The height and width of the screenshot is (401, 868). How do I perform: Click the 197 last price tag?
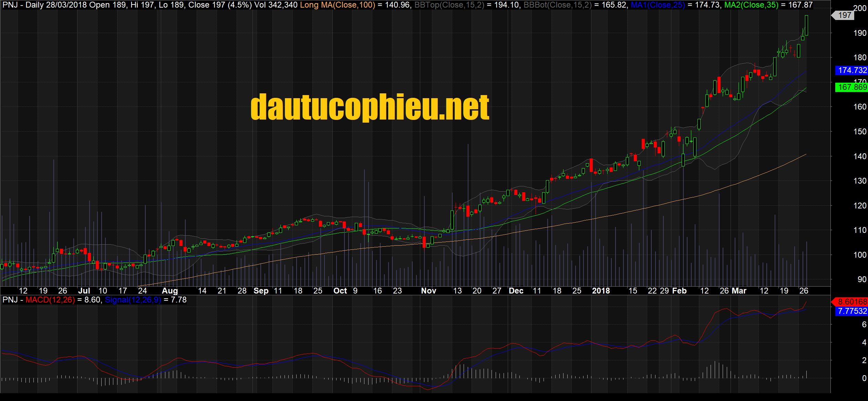click(845, 15)
